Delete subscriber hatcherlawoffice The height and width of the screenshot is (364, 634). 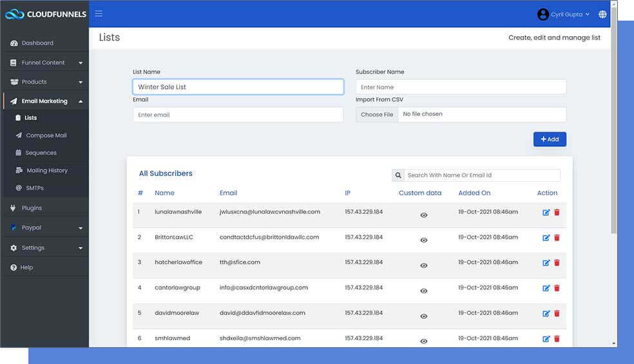tap(557, 263)
